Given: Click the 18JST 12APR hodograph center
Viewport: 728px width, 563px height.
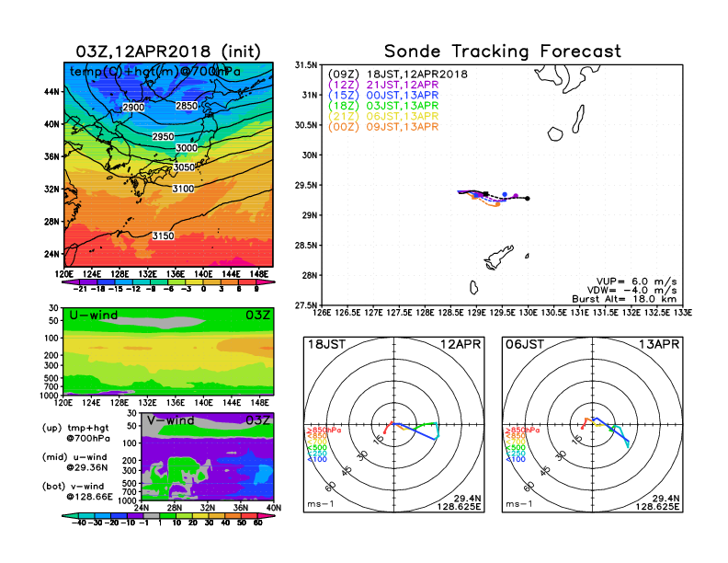Looking at the screenshot, I should click(x=394, y=425).
